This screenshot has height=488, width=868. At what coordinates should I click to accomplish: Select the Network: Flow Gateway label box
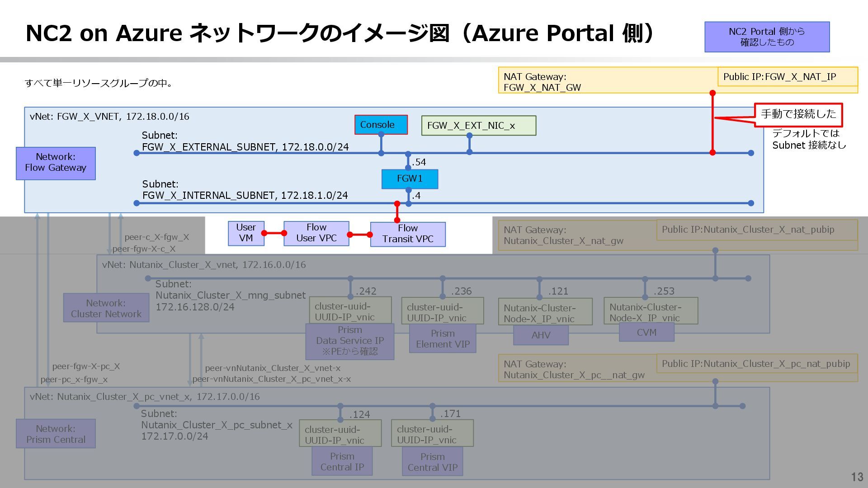click(56, 163)
